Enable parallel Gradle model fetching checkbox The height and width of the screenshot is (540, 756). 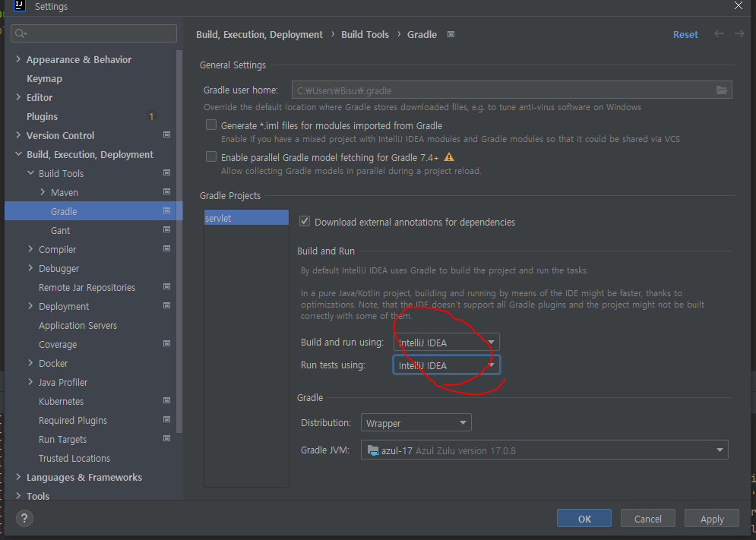(211, 156)
